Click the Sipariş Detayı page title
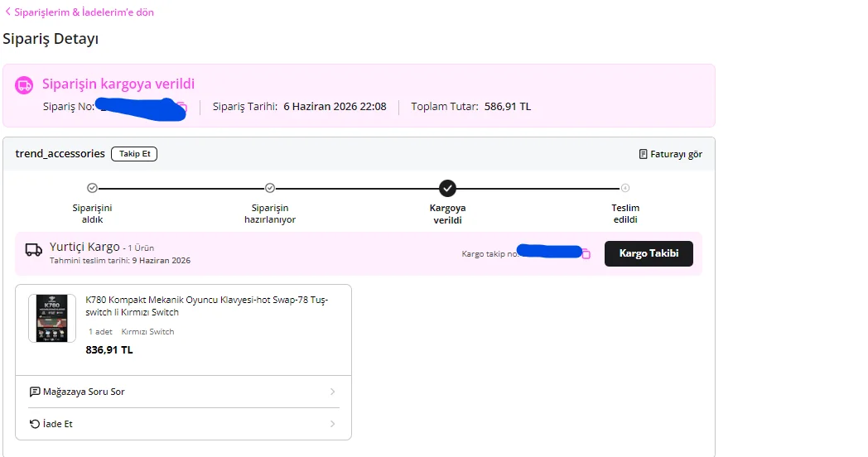Screen dimensions: 868x457 click(51, 39)
